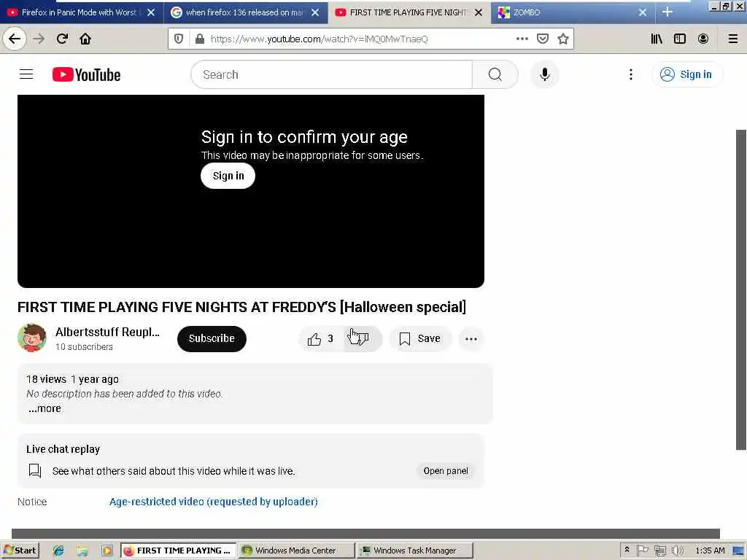Screen dimensions: 747x560
Task: Open Firefox account icon
Action: pos(703,39)
